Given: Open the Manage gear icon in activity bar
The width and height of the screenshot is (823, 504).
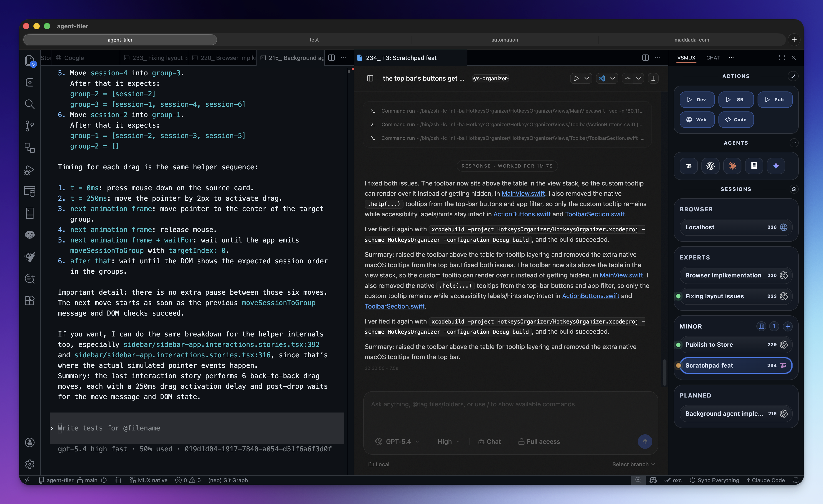Looking at the screenshot, I should coord(30,464).
